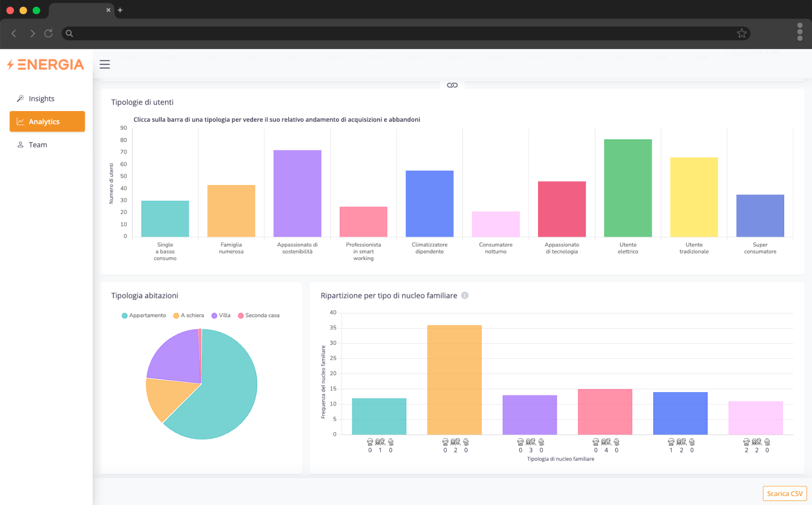Open the browser three-dot menu
The image size is (812, 505).
tap(800, 32)
